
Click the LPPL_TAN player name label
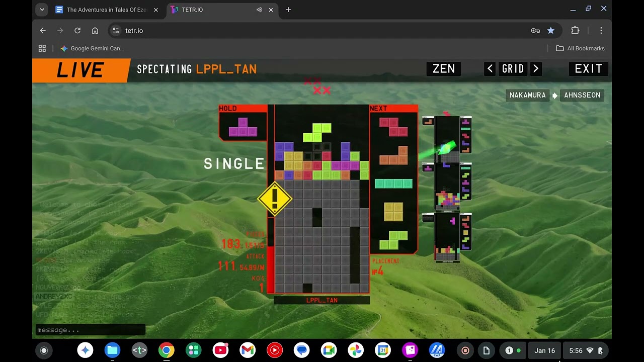(x=322, y=300)
